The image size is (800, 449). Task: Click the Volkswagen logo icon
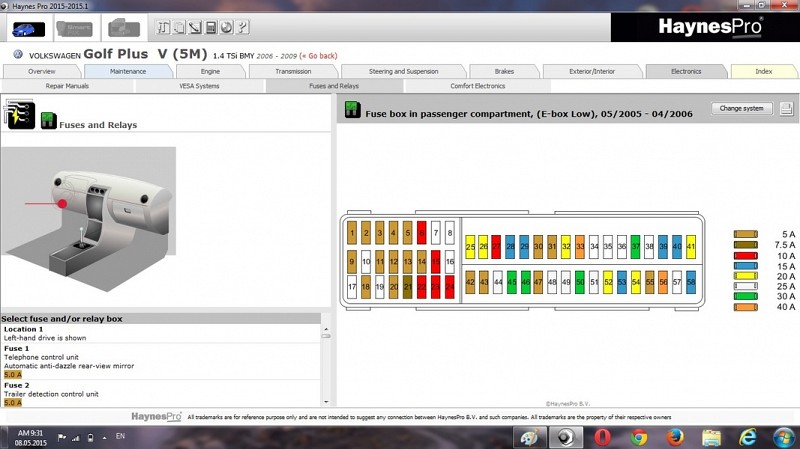(x=18, y=54)
